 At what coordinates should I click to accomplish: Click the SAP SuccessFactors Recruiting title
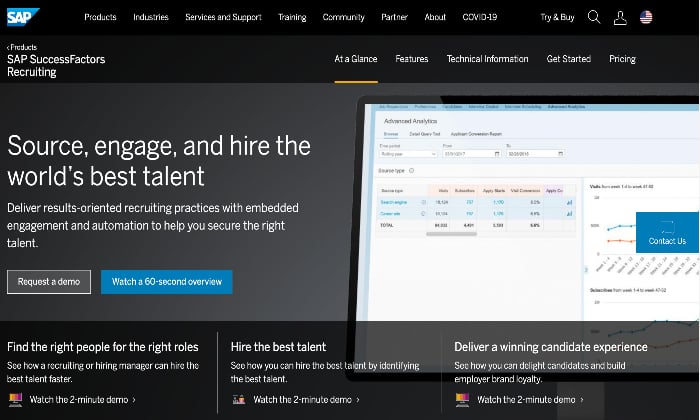[56, 66]
